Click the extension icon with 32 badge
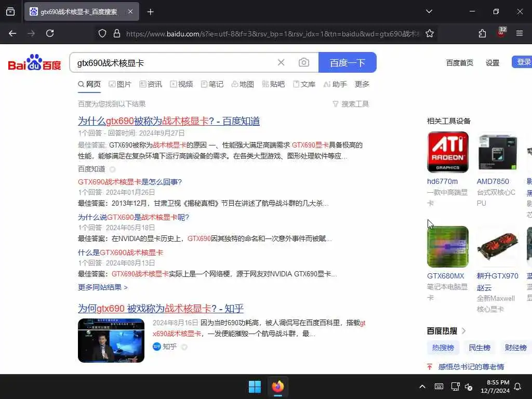The image size is (532, 399). 501,32
